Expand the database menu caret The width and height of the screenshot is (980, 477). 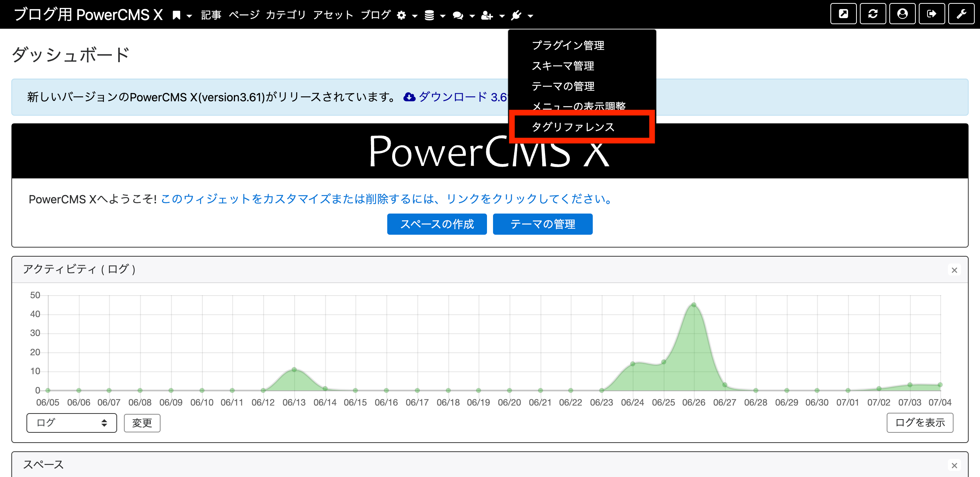pos(442,16)
